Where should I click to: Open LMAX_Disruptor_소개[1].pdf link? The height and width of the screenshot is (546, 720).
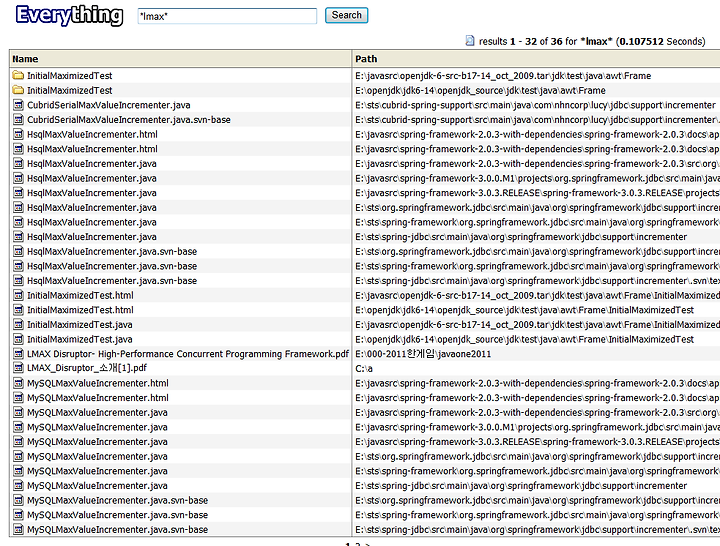pyautogui.click(x=87, y=368)
